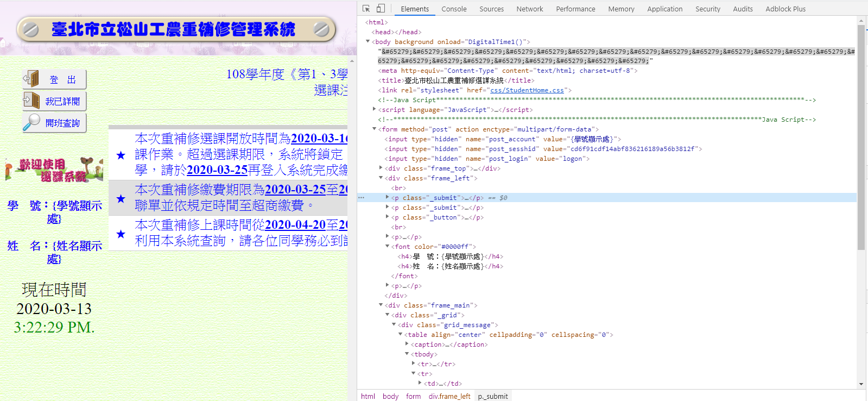
Task: Switch to the Network tab
Action: click(x=530, y=9)
